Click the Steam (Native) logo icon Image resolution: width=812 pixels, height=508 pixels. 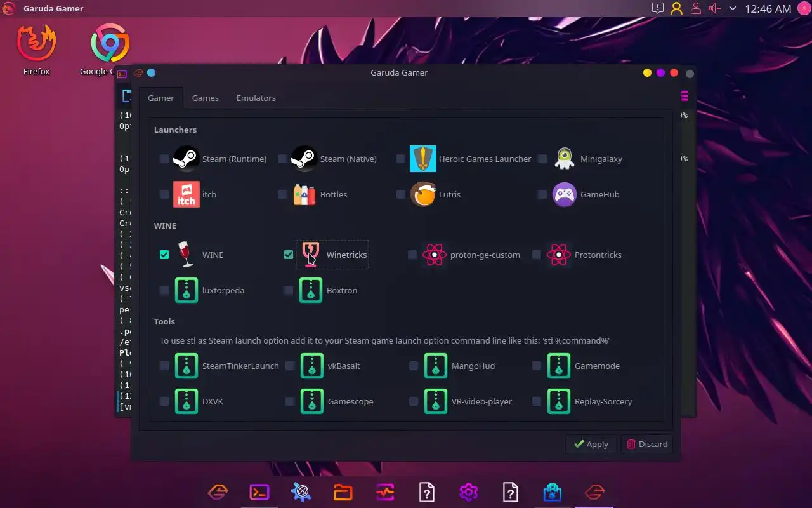coord(304,159)
